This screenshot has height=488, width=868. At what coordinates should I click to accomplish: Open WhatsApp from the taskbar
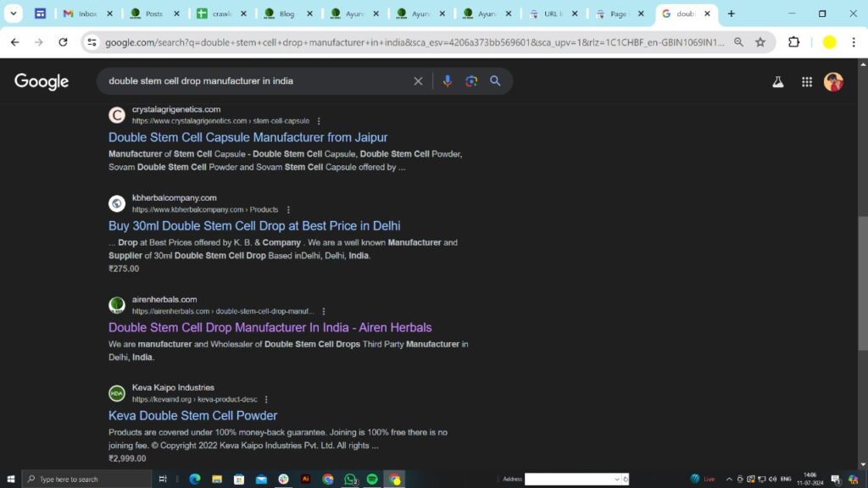click(350, 480)
